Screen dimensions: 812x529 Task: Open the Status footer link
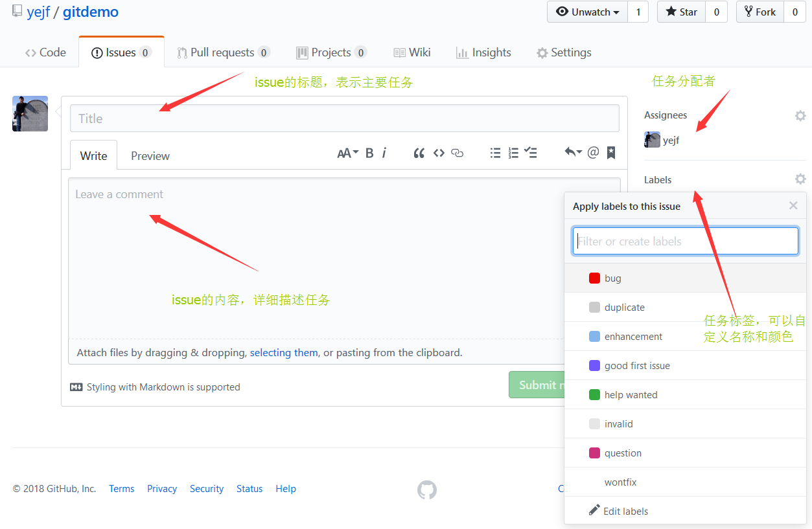click(249, 489)
